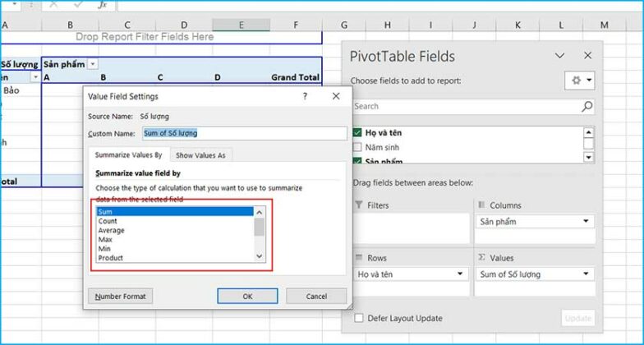The width and height of the screenshot is (644, 345).
Task: Click the OK button in the dialog
Action: [247, 296]
